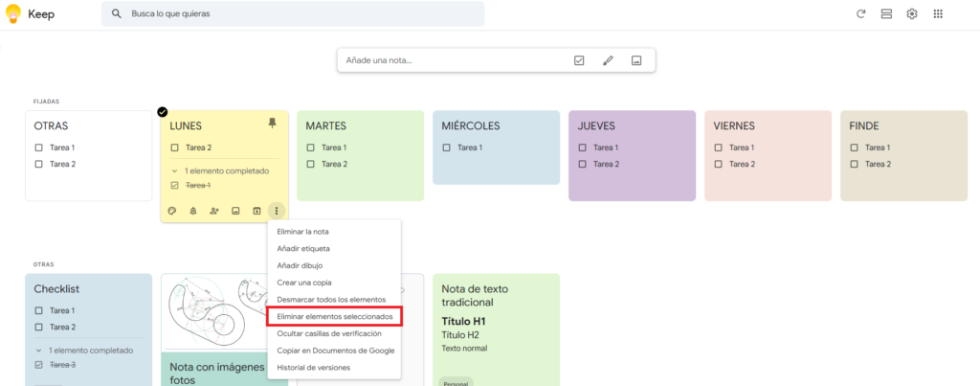980x386 pixels.
Task: Add a reminder to LUNES note
Action: click(193, 211)
